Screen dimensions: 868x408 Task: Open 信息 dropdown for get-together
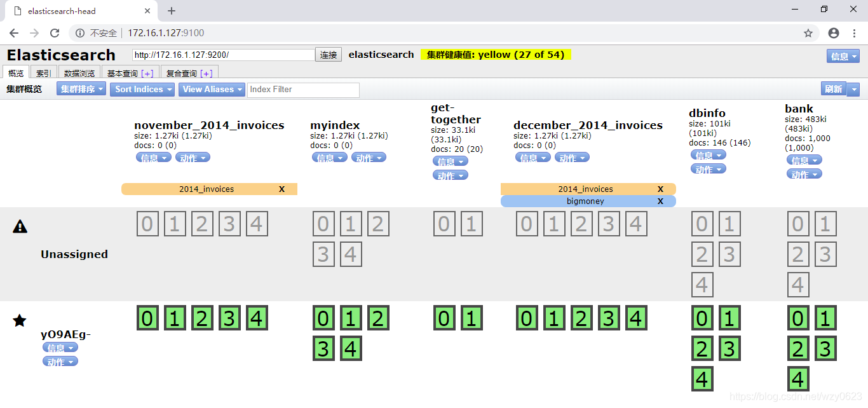tap(451, 161)
